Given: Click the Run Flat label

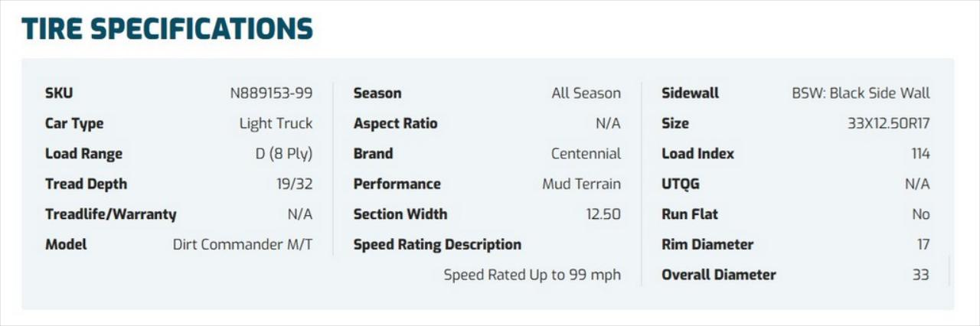Looking at the screenshot, I should point(690,214).
